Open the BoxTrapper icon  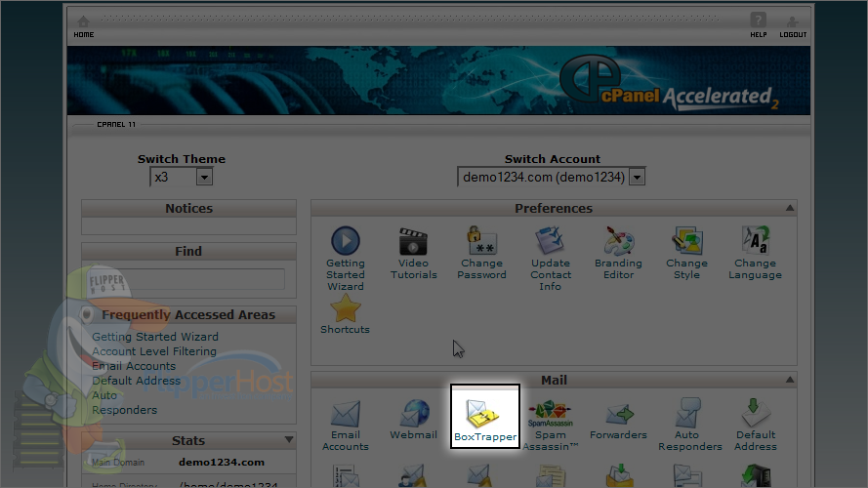click(x=482, y=414)
